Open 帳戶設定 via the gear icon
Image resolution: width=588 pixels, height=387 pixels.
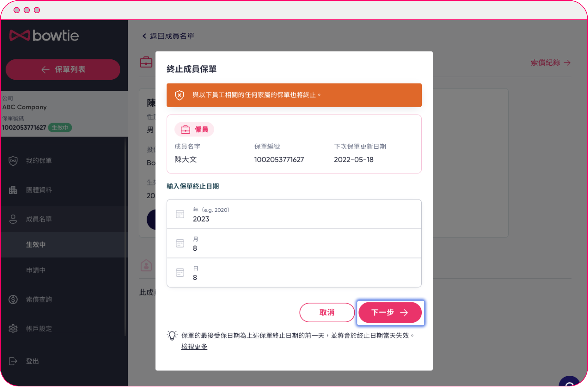(13, 328)
